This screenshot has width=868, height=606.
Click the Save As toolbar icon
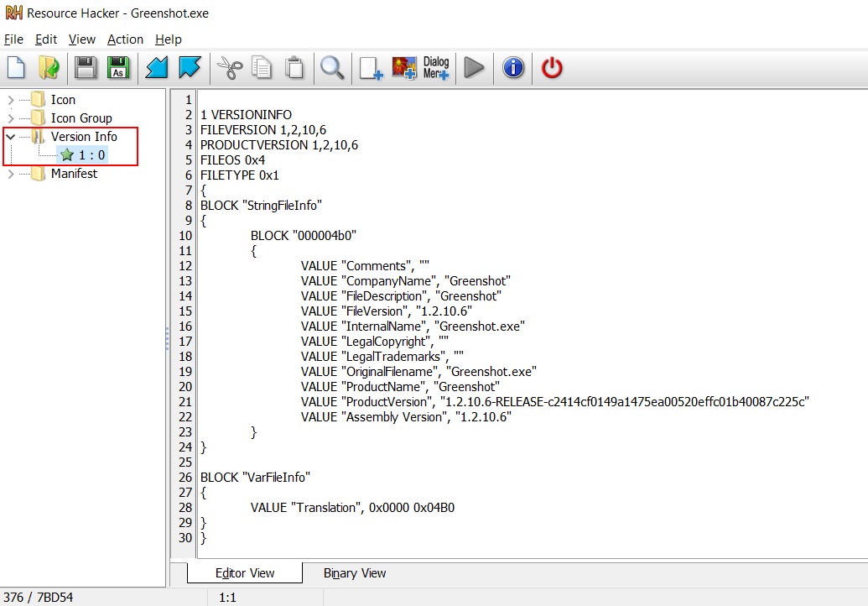[x=118, y=68]
